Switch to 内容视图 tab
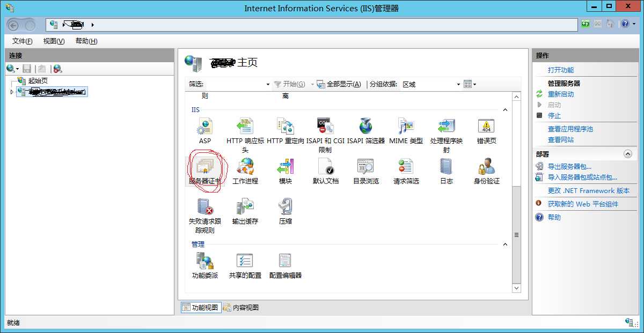This screenshot has width=644, height=333. (241, 307)
